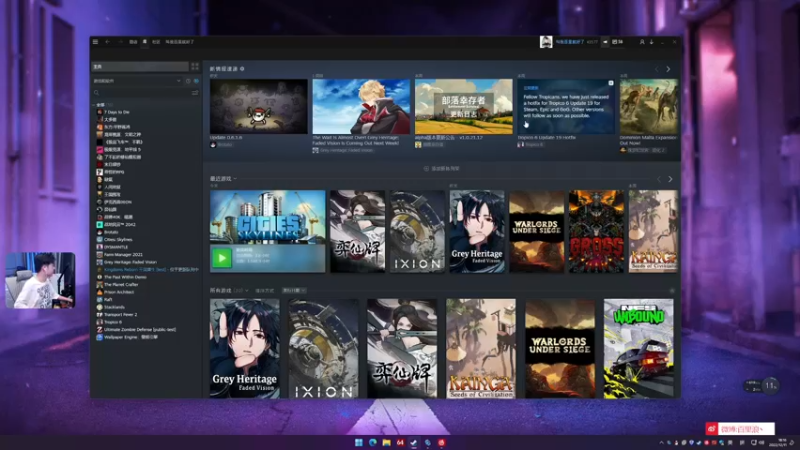Open Microsoft Edge from taskbar
Screen dimensions: 800x450
tap(372, 442)
